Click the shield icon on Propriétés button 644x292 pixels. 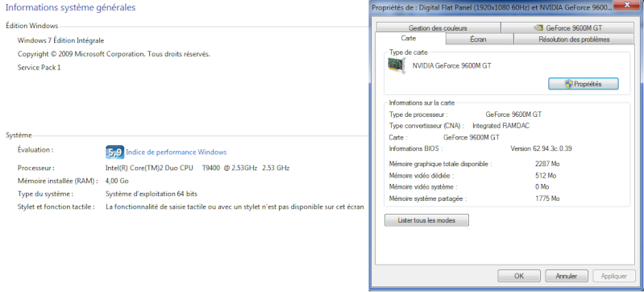point(568,84)
